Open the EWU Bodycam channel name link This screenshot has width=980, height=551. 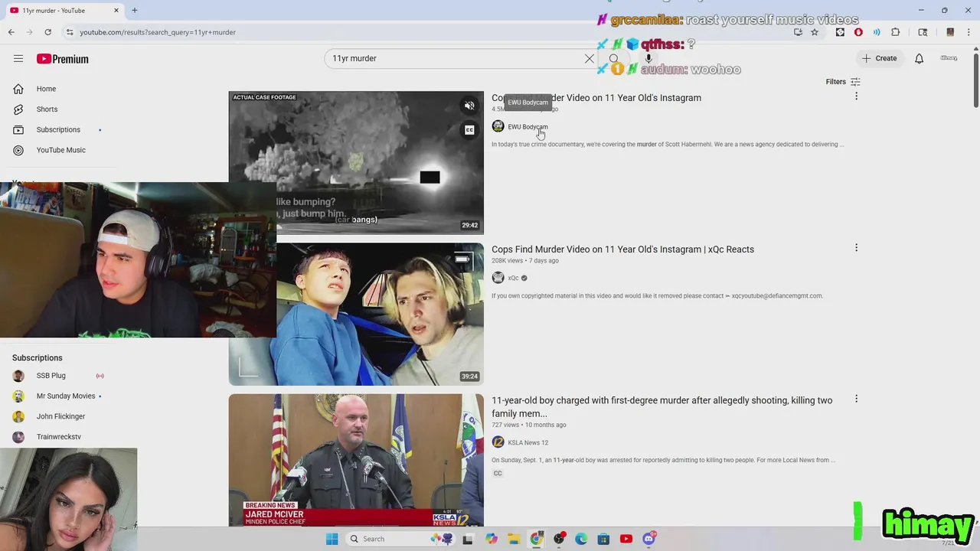[528, 127]
